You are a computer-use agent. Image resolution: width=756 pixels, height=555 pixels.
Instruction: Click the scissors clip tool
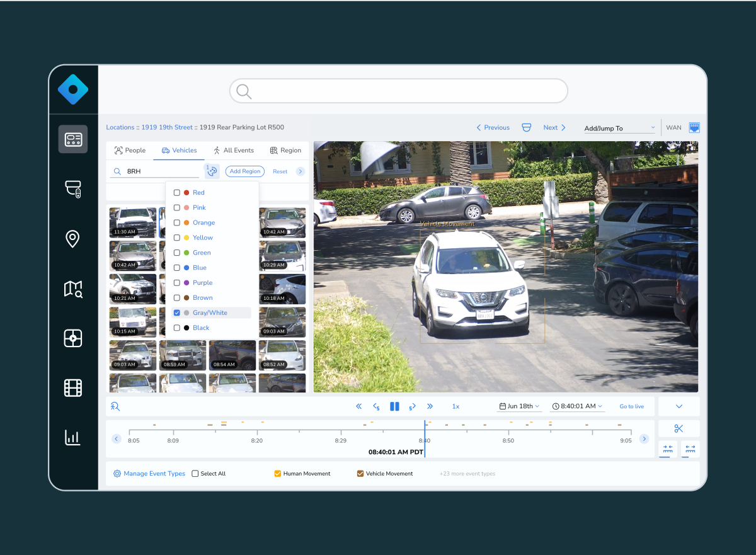679,429
